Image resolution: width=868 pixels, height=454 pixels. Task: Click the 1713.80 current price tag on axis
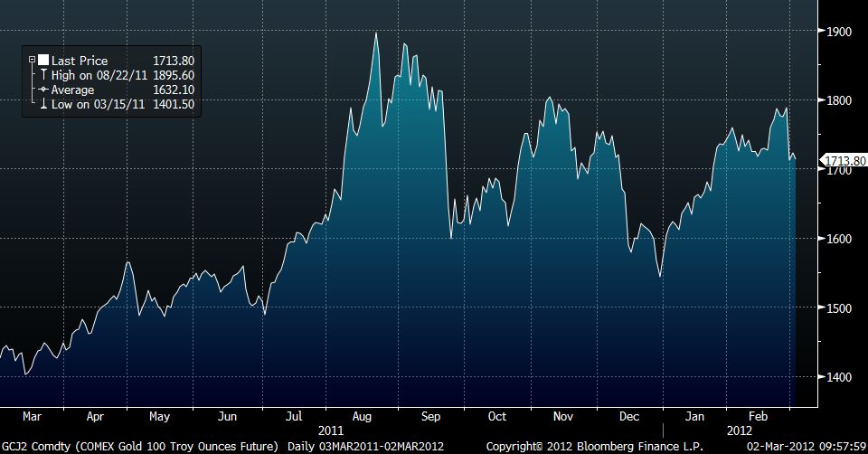(x=843, y=161)
